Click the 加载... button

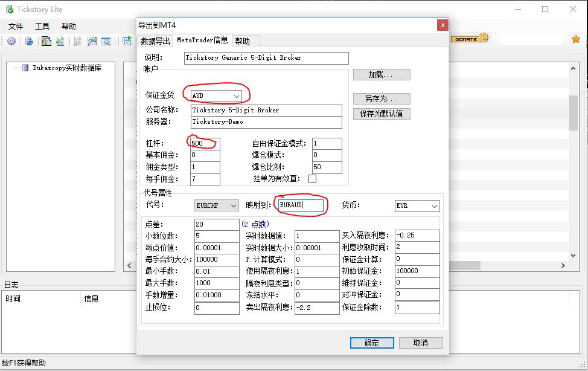(382, 75)
